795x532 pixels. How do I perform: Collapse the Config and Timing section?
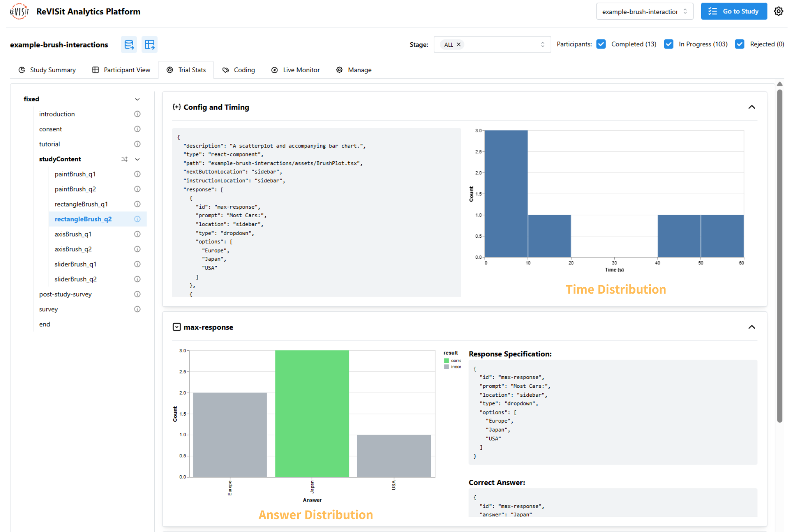752,107
